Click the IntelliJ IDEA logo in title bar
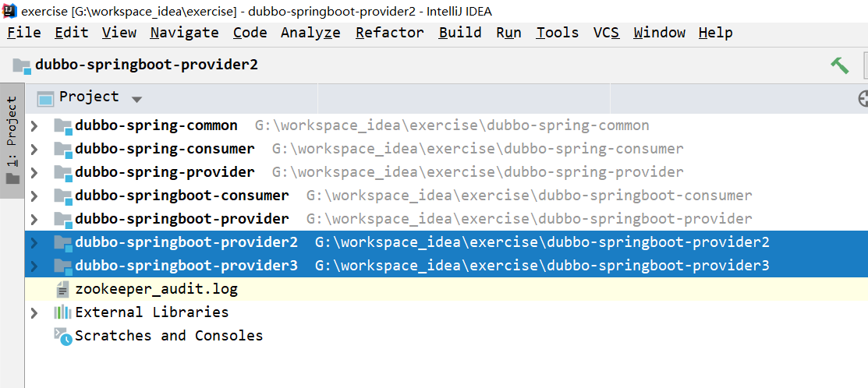 click(10, 10)
